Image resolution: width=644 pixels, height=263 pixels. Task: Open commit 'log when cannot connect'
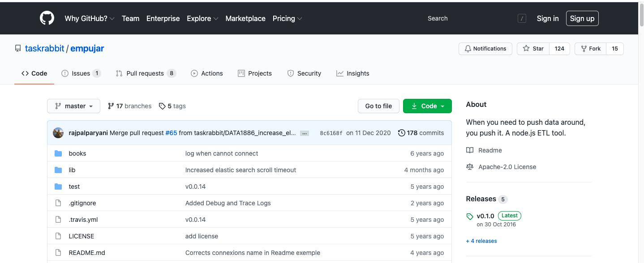[x=222, y=153]
